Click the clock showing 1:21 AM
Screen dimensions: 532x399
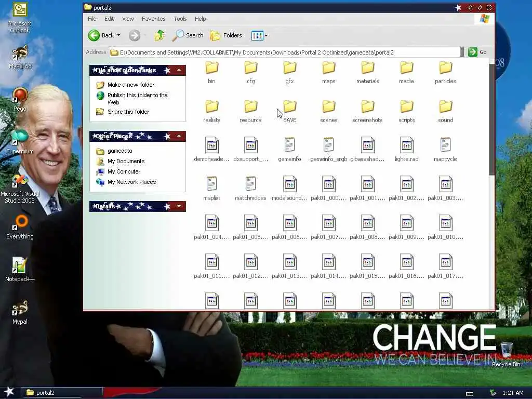[x=513, y=393]
